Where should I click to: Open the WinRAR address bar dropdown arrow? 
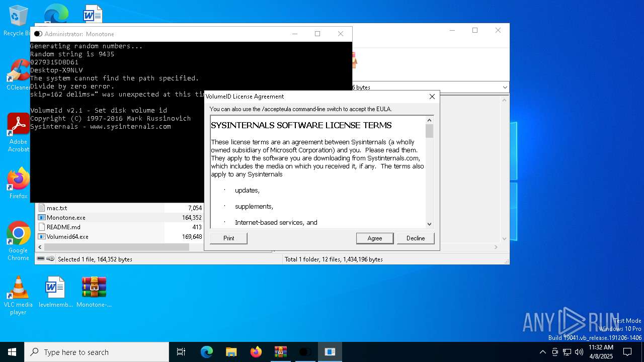[x=505, y=87]
